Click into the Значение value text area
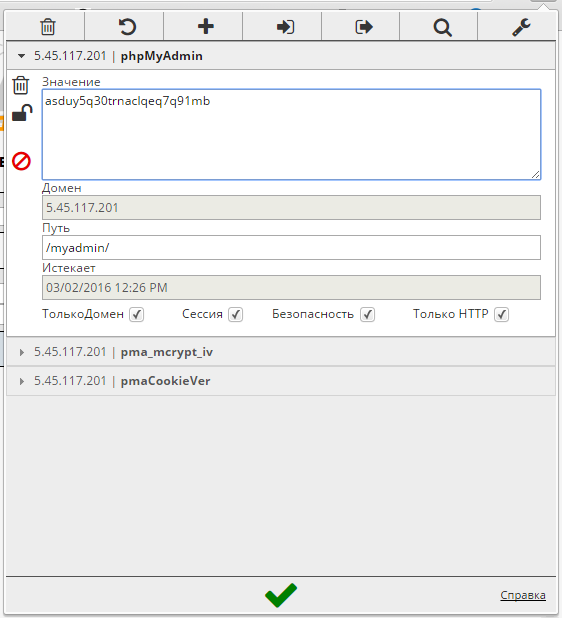The height and width of the screenshot is (618, 562). tap(291, 134)
